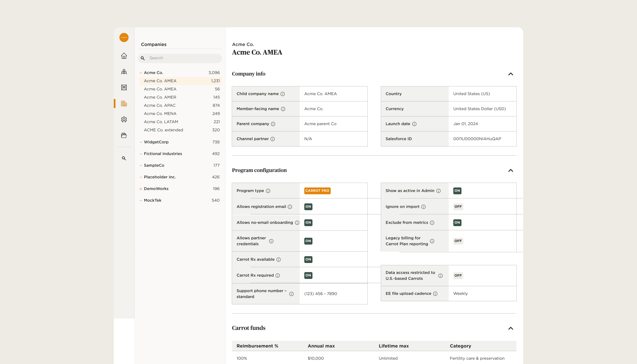Toggle Carrot Rx required switch
This screenshot has width=637, height=364.
coord(308,275)
